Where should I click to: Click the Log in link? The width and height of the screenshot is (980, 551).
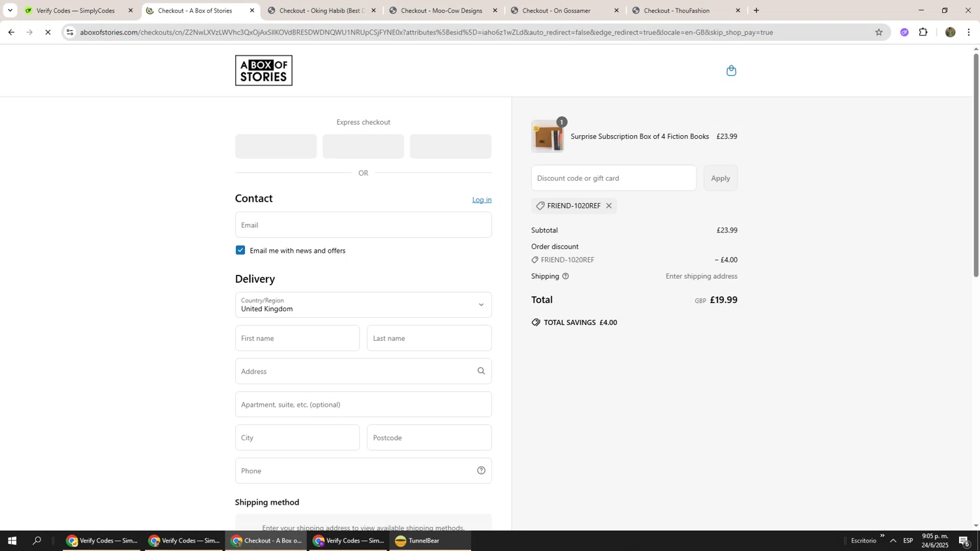point(482,200)
